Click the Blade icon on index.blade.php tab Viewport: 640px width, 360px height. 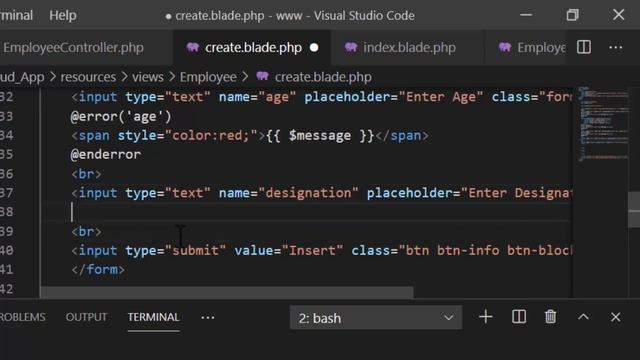click(x=351, y=48)
